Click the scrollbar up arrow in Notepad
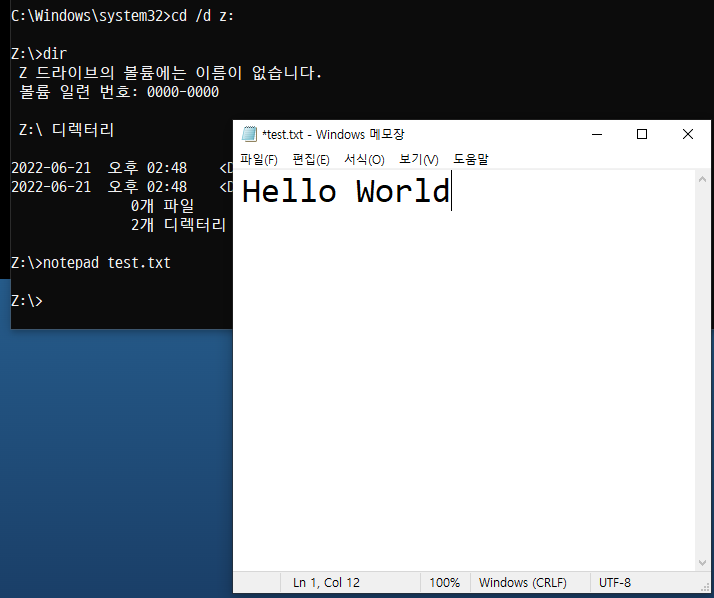This screenshot has height=598, width=714. (x=702, y=179)
